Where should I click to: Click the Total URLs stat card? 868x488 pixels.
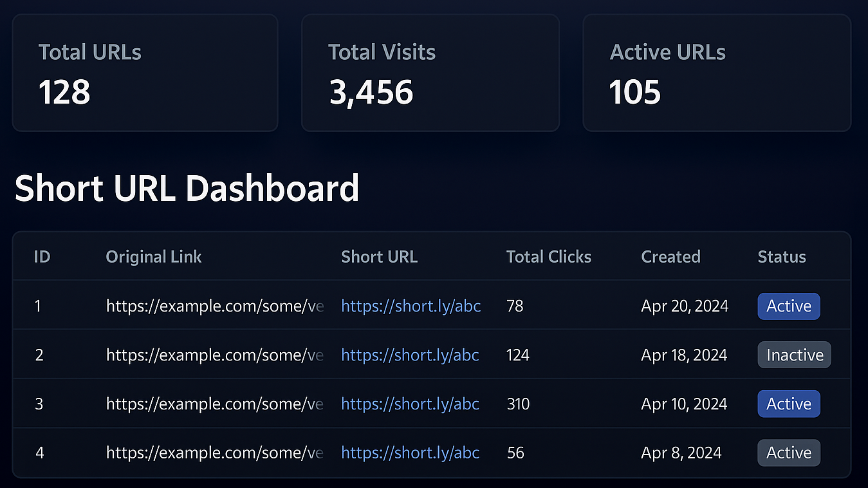click(x=145, y=73)
